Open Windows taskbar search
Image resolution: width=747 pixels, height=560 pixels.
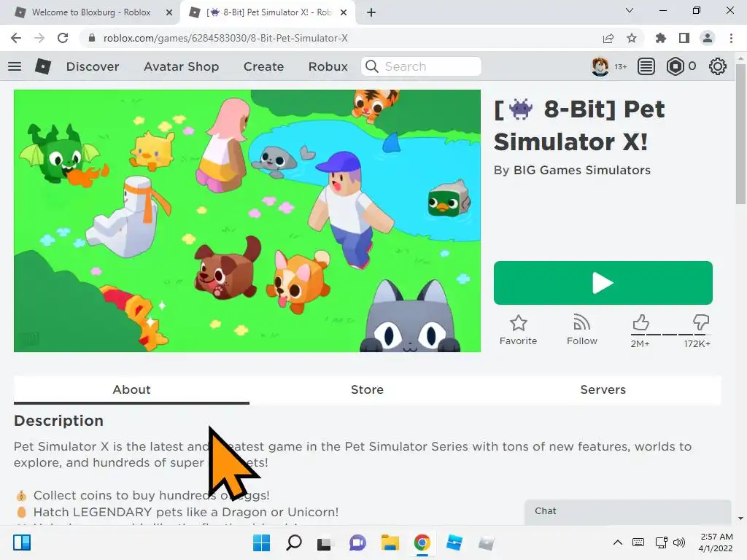[x=293, y=542]
